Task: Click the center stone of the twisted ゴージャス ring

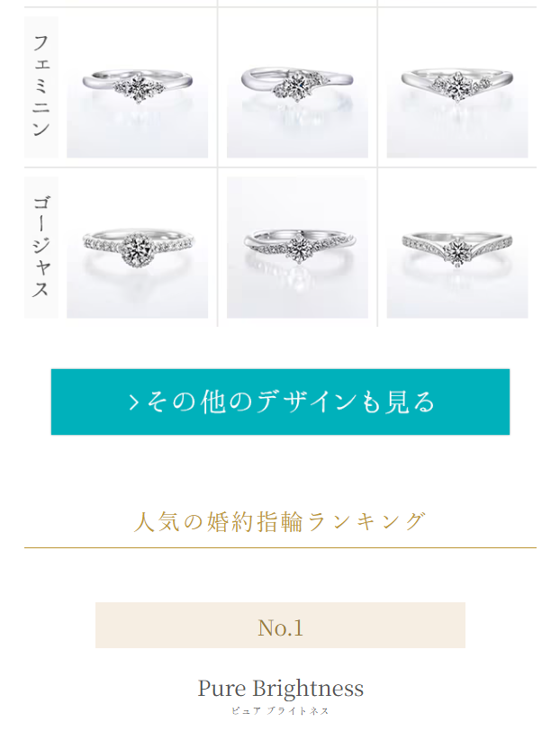Action: coord(298,248)
